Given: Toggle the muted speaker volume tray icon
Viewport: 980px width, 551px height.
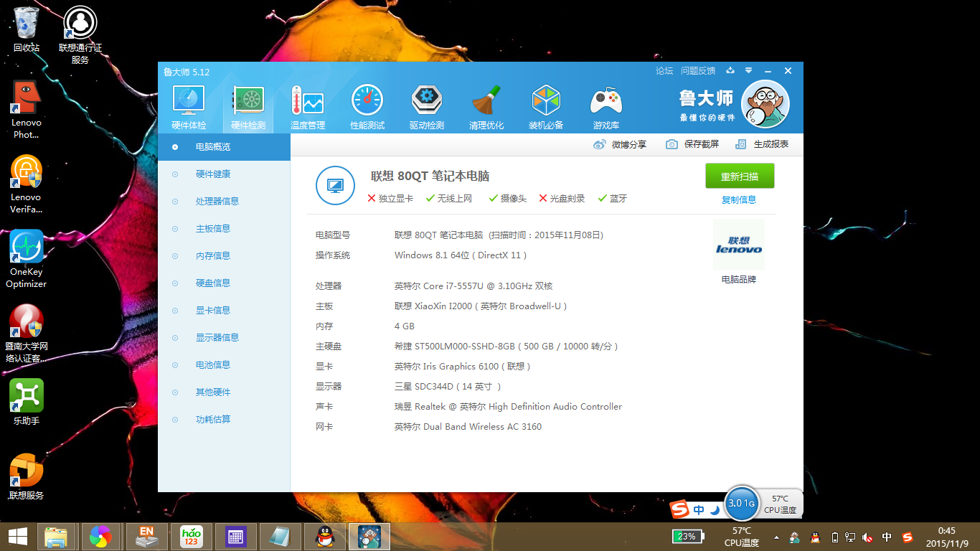Looking at the screenshot, I should coord(867,537).
